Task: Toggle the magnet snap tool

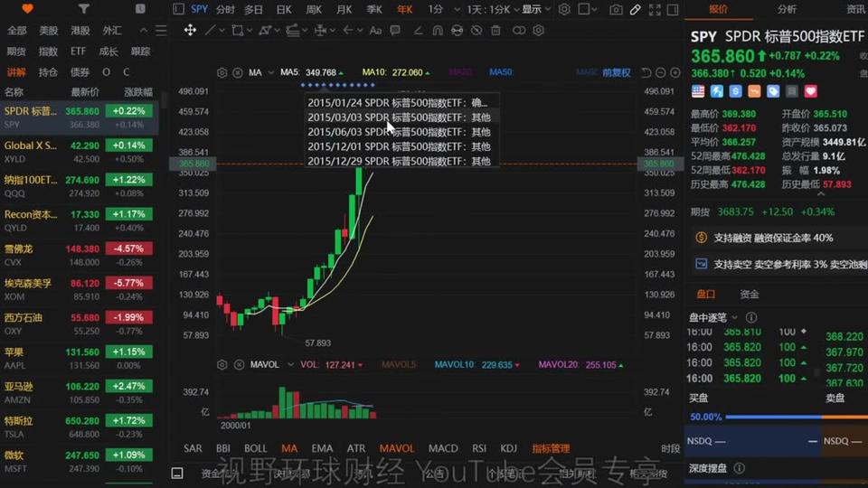Action: click(438, 31)
